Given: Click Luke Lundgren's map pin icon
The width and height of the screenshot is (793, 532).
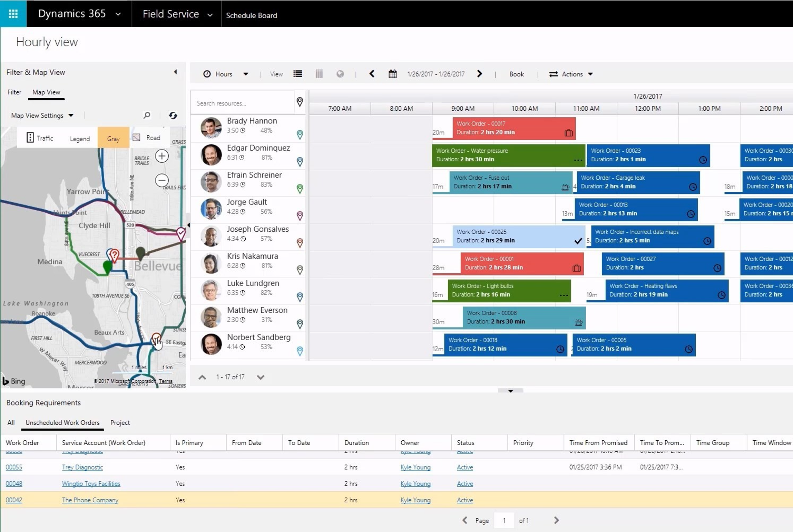Looking at the screenshot, I should pos(300,297).
